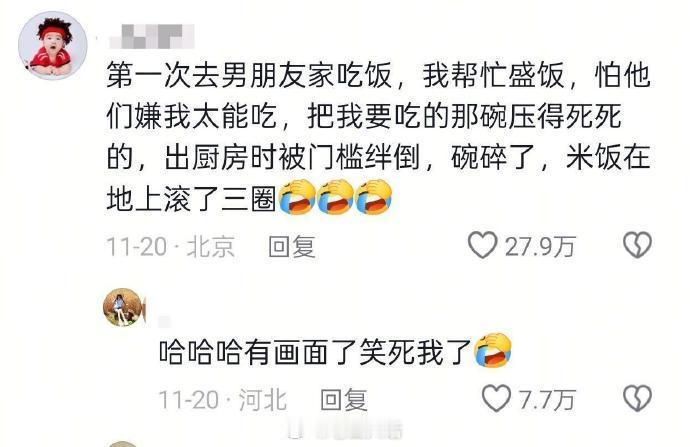Dislike the Beijing comment via broken heart
This screenshot has width=690, height=447.
(637, 245)
